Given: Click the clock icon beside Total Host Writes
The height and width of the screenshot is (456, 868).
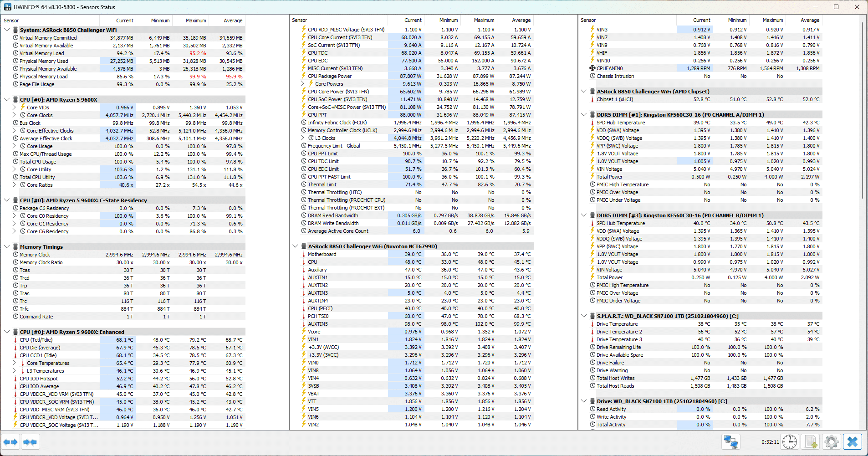Looking at the screenshot, I should (592, 378).
